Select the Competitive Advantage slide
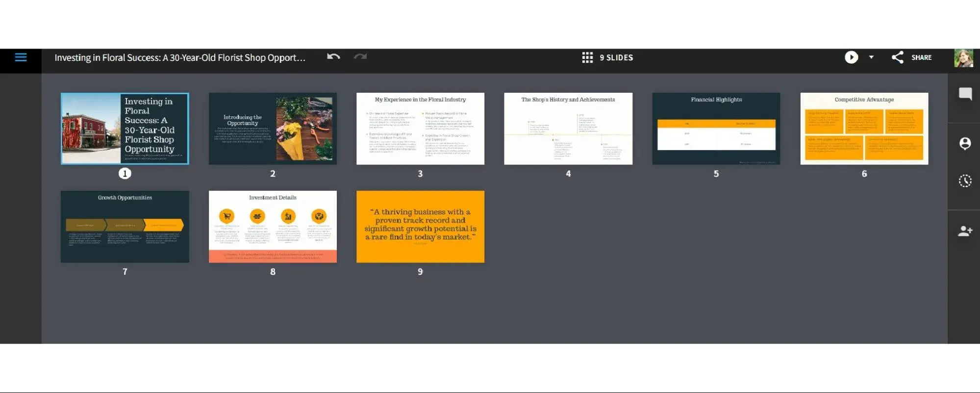The height and width of the screenshot is (393, 980). click(864, 129)
